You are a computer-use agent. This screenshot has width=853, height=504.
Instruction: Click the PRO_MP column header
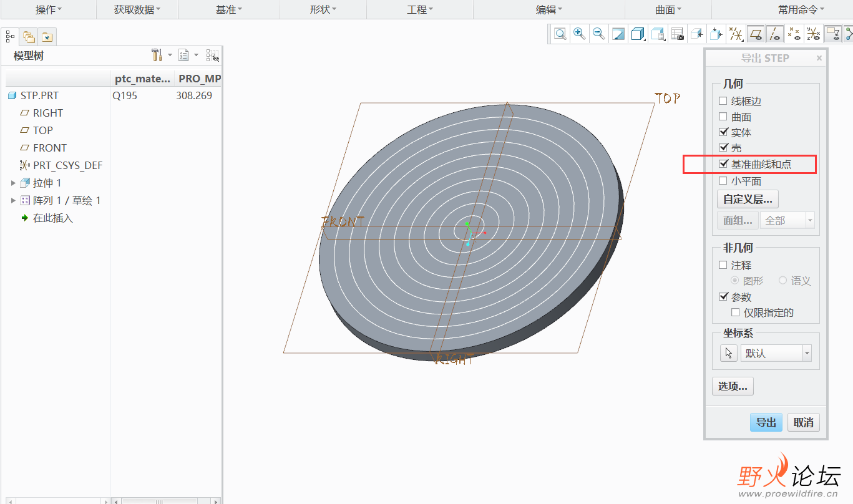pyautogui.click(x=198, y=79)
